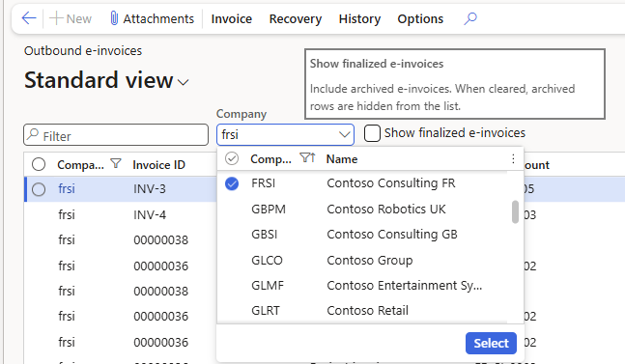The height and width of the screenshot is (364, 625).
Task: Click the lookup Name column header
Action: (x=342, y=159)
